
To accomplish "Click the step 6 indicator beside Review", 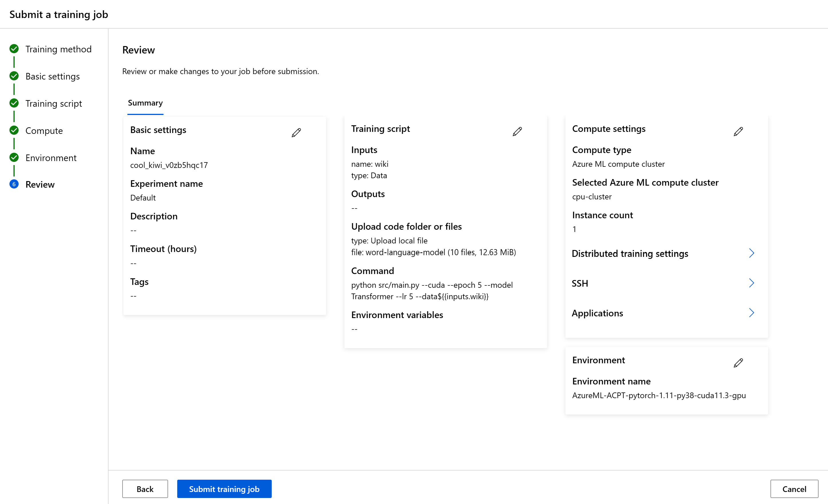I will (14, 184).
